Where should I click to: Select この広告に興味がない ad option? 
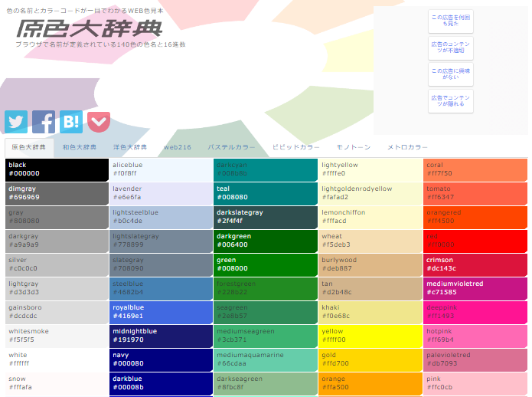450,74
